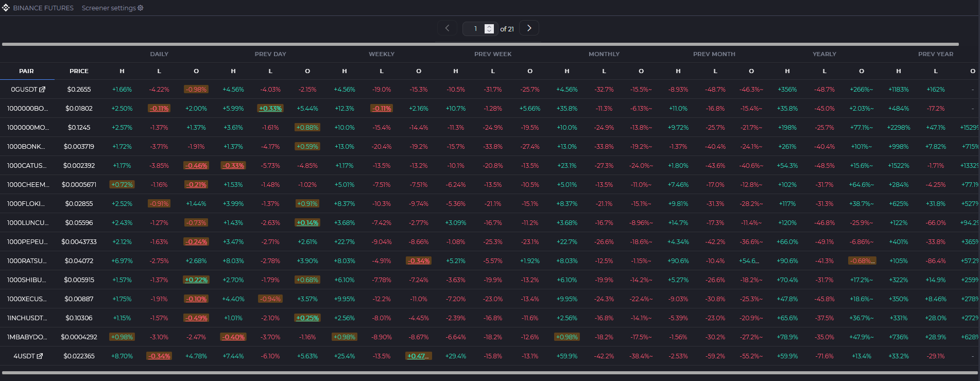Image resolution: width=980 pixels, height=381 pixels.
Task: Click the bottom horizontal scrollbar
Action: (x=489, y=372)
